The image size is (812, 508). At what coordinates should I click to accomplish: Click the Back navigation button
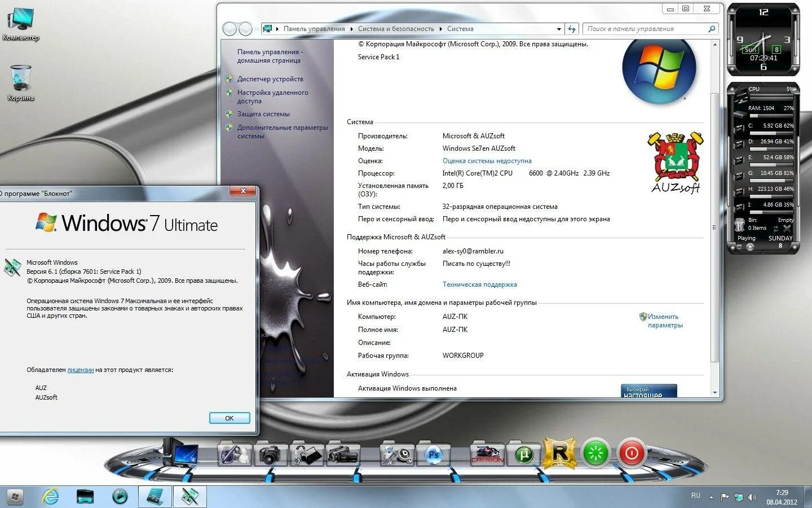[230, 29]
